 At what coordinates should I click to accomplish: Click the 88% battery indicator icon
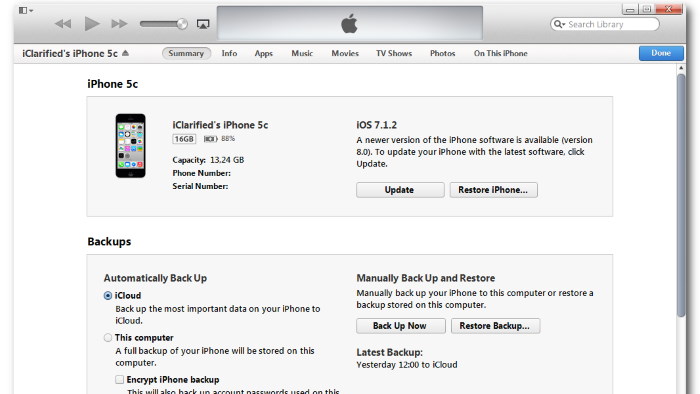click(210, 139)
